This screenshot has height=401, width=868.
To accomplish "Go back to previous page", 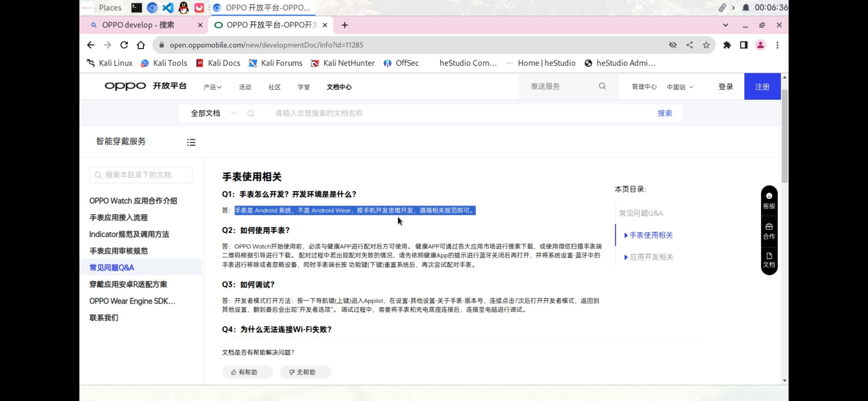I will click(91, 45).
